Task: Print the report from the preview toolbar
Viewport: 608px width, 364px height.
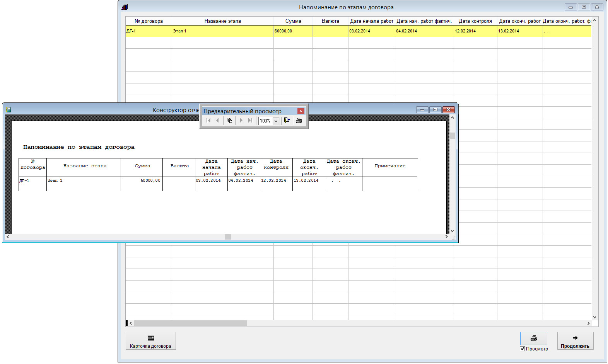Action: point(299,121)
